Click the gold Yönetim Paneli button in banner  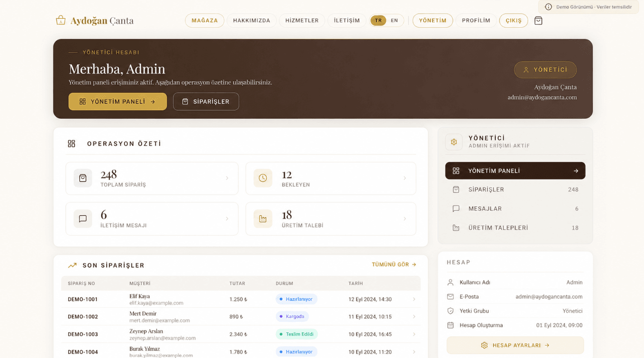click(118, 101)
